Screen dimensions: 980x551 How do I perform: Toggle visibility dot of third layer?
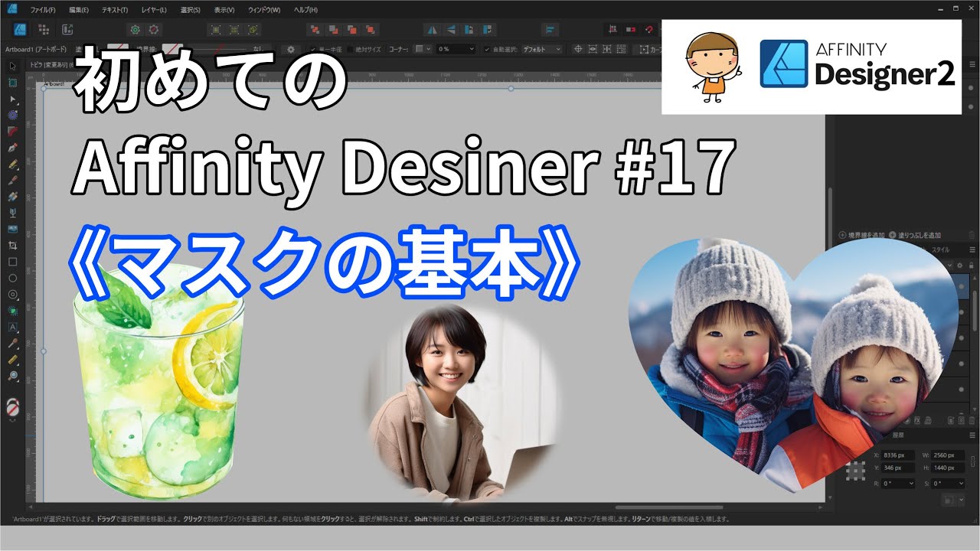click(962, 337)
